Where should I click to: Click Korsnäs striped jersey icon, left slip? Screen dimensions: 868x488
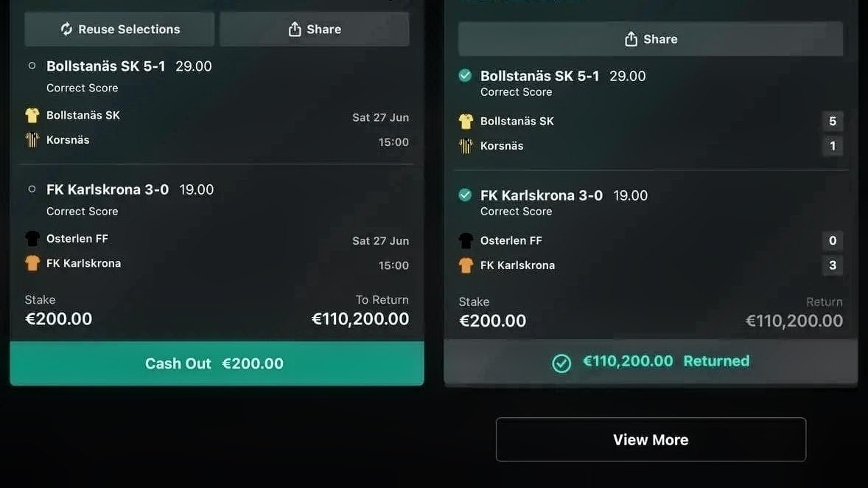[x=32, y=139]
